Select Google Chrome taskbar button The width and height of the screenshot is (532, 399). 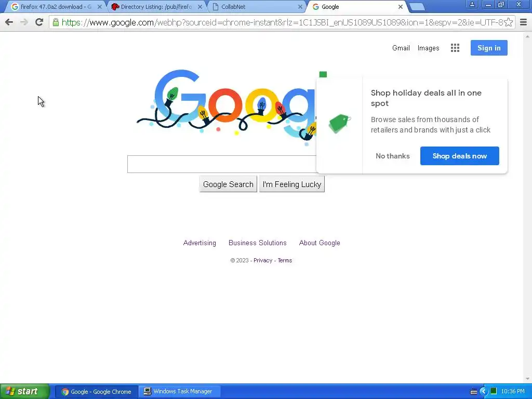coord(96,392)
